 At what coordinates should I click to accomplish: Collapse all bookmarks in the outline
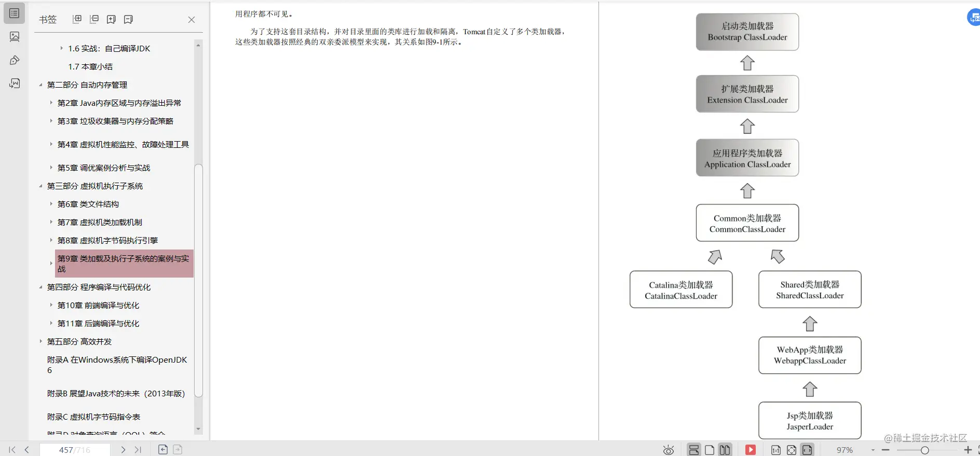[94, 19]
